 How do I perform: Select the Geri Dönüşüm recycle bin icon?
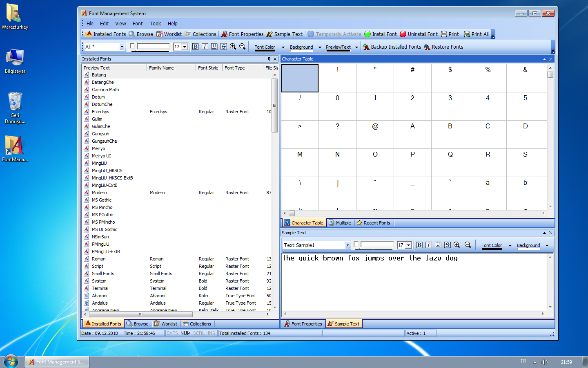(x=15, y=108)
